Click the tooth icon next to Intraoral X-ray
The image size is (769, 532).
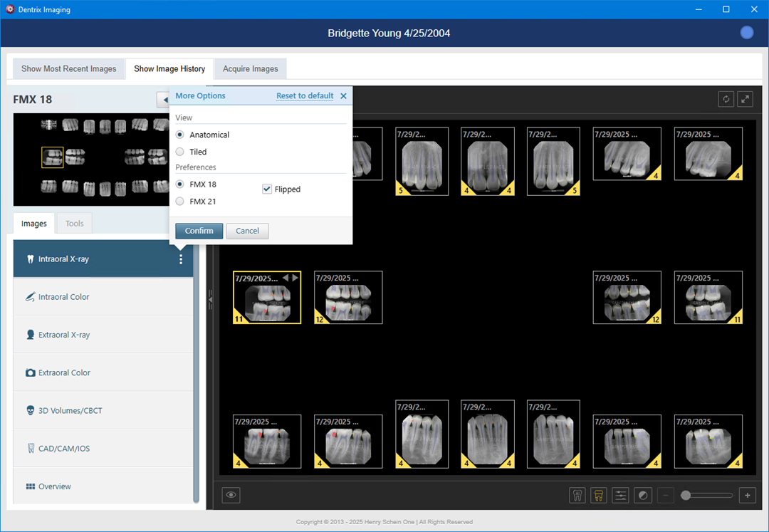(31, 259)
